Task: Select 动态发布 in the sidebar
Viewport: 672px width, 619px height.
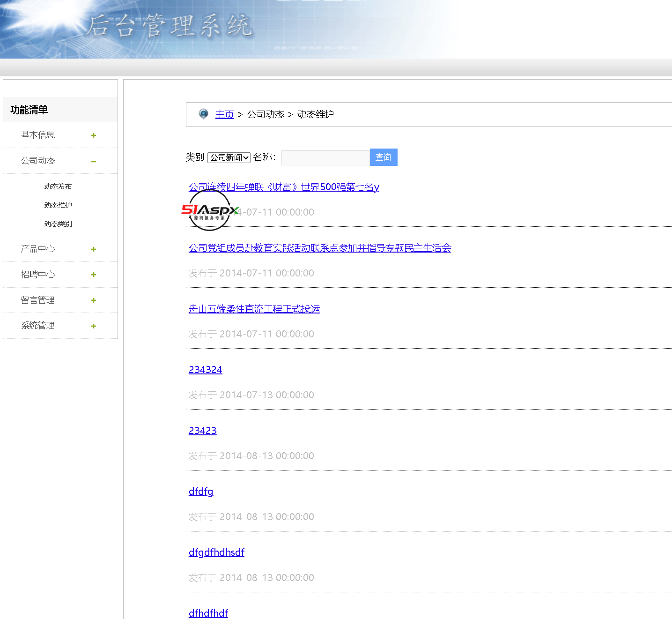Action: pyautogui.click(x=58, y=186)
